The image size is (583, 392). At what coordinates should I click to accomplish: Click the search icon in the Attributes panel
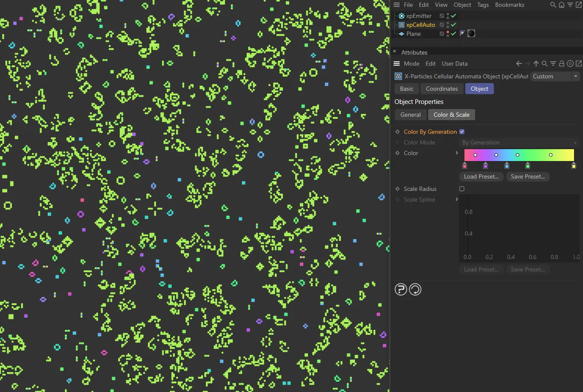click(x=545, y=63)
